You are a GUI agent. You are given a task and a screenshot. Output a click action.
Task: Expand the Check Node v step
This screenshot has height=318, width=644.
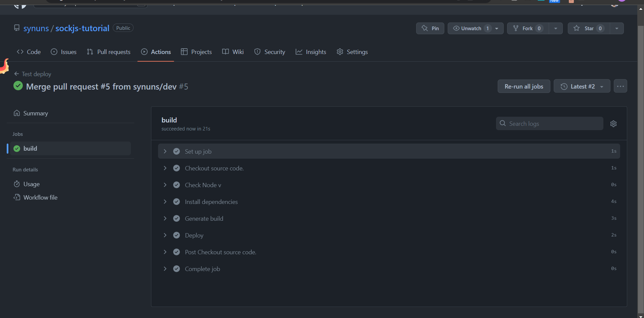(x=389, y=185)
